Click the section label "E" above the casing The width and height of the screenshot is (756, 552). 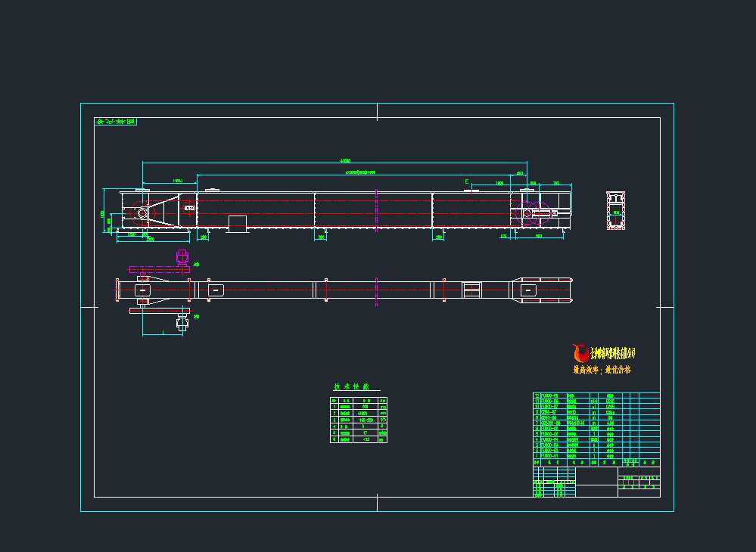click(x=466, y=181)
